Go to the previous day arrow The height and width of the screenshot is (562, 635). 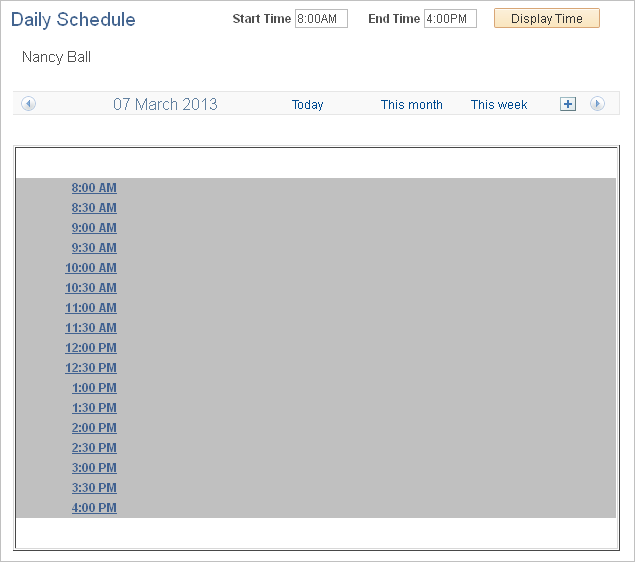(28, 104)
